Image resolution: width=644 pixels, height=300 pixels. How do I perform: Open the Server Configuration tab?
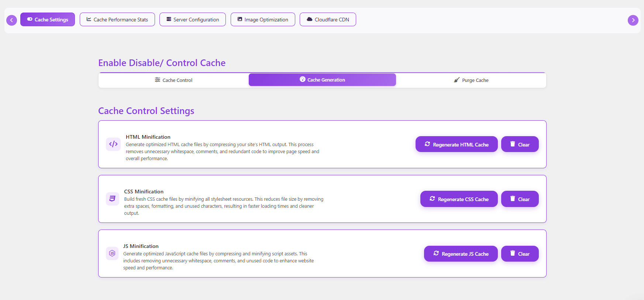[193, 20]
